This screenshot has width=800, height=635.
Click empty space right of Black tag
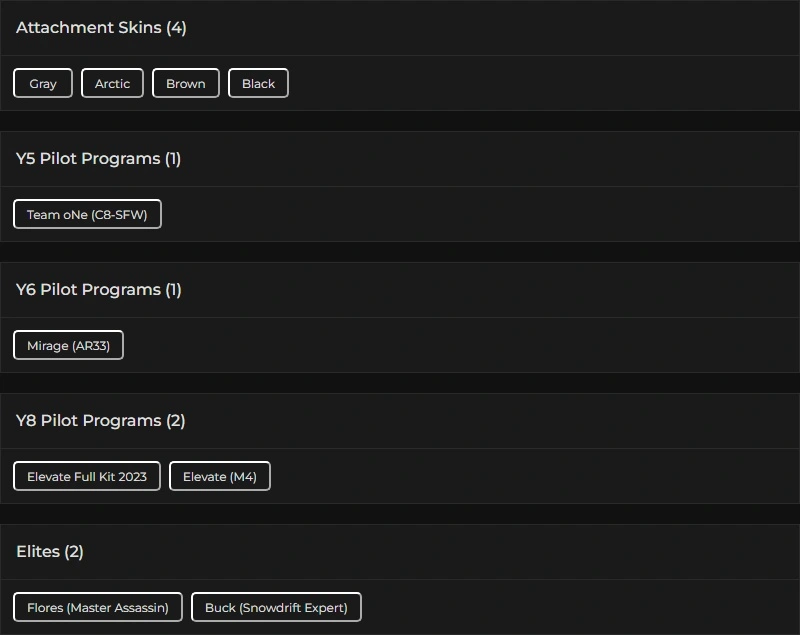tap(540, 84)
